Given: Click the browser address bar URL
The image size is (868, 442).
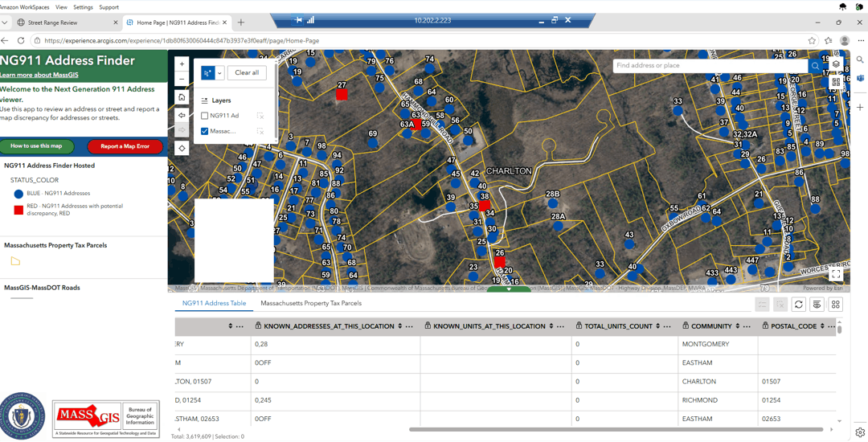Looking at the screenshot, I should pos(182,40).
